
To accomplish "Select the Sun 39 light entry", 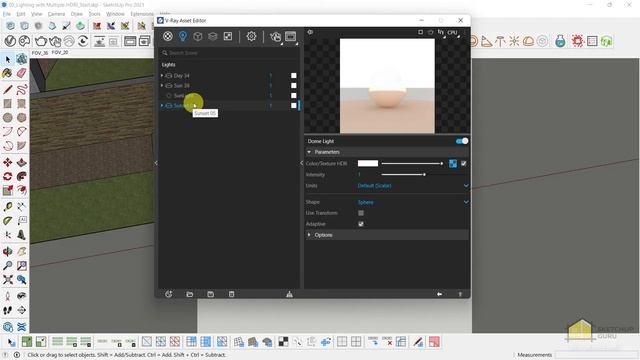I will 181,85.
